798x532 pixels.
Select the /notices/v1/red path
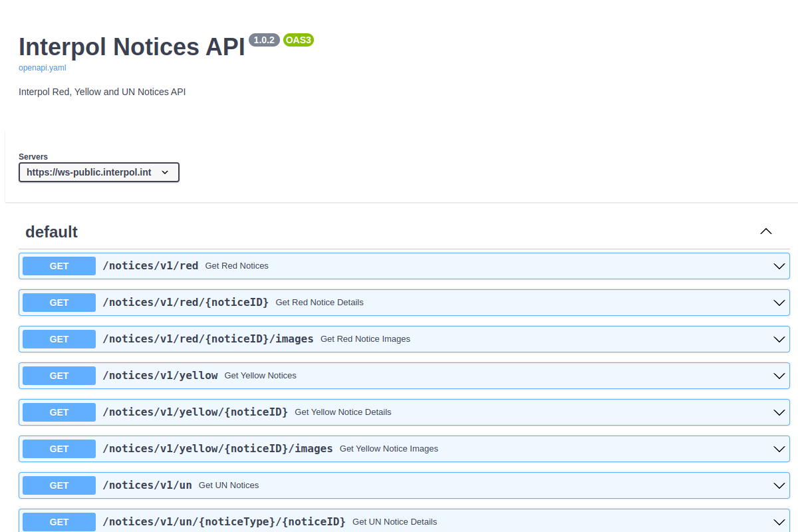(x=150, y=266)
